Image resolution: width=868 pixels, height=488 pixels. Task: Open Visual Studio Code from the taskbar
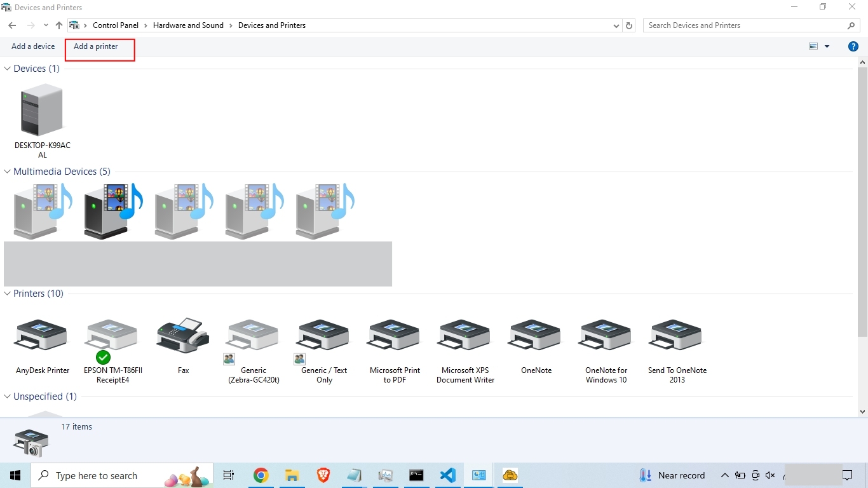[x=447, y=475]
